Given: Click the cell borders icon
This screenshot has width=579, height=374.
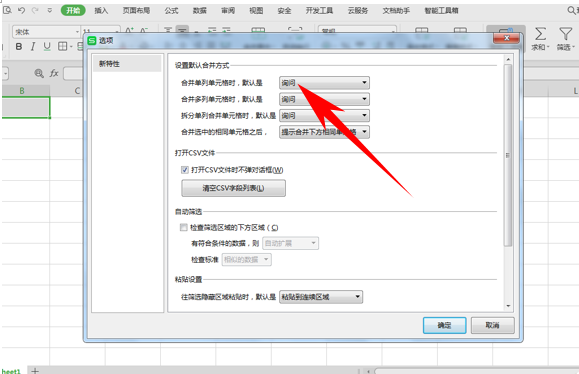Looking at the screenshot, I should [62, 47].
